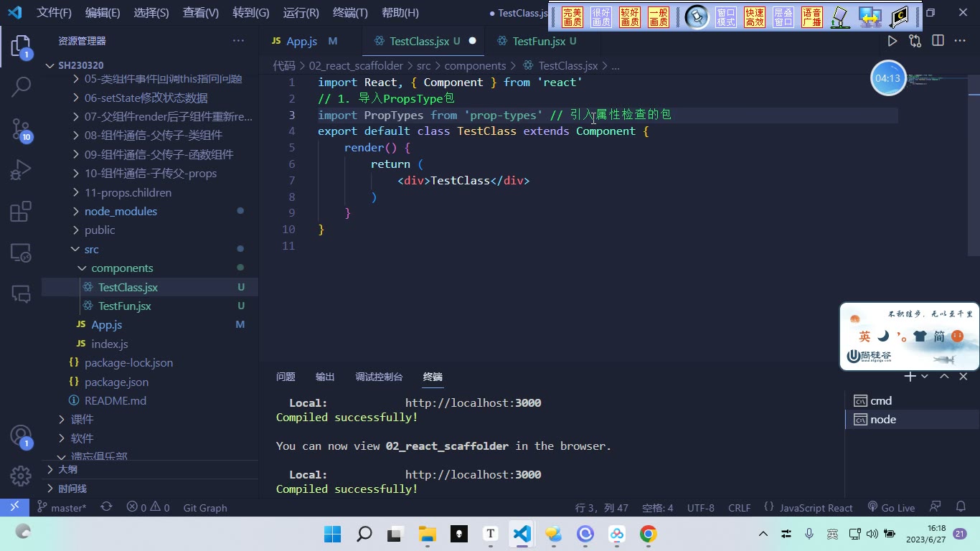Split the editor to the right

[x=938, y=41]
